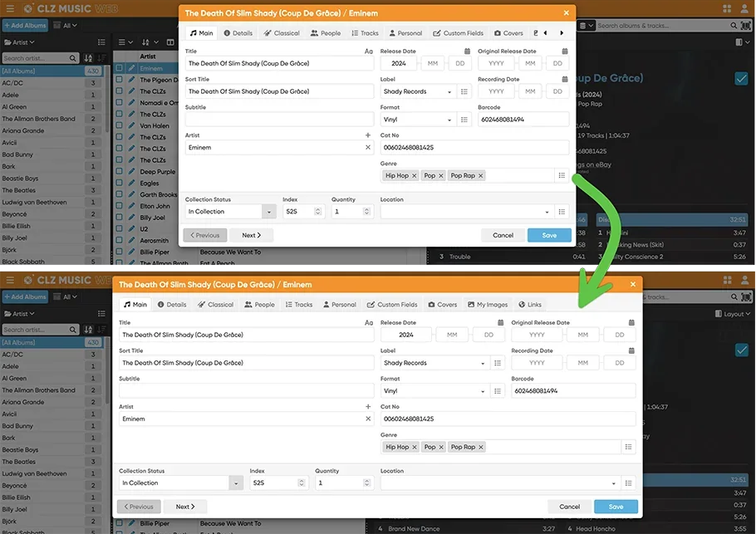Open user account icon in lower header
Image resolution: width=756 pixels, height=534 pixels.
tap(745, 280)
